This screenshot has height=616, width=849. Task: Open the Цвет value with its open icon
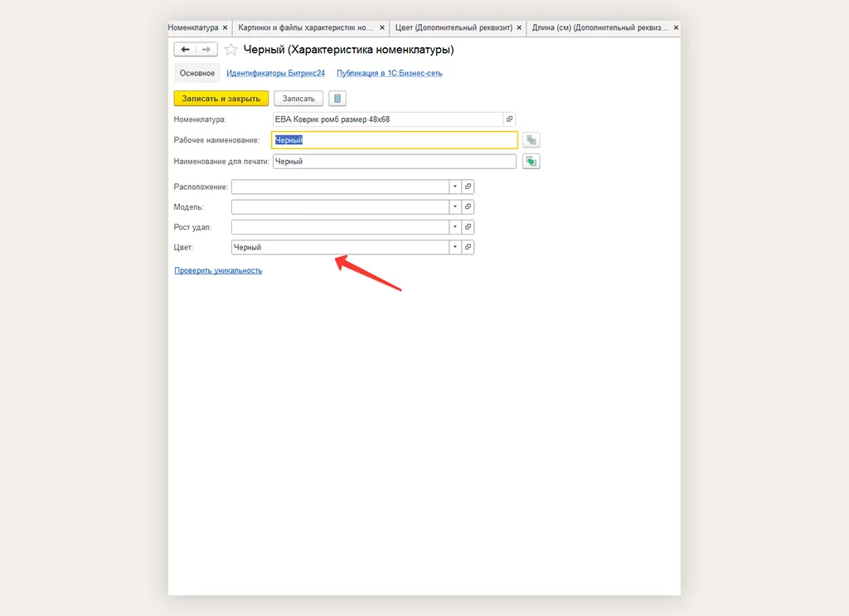(468, 247)
